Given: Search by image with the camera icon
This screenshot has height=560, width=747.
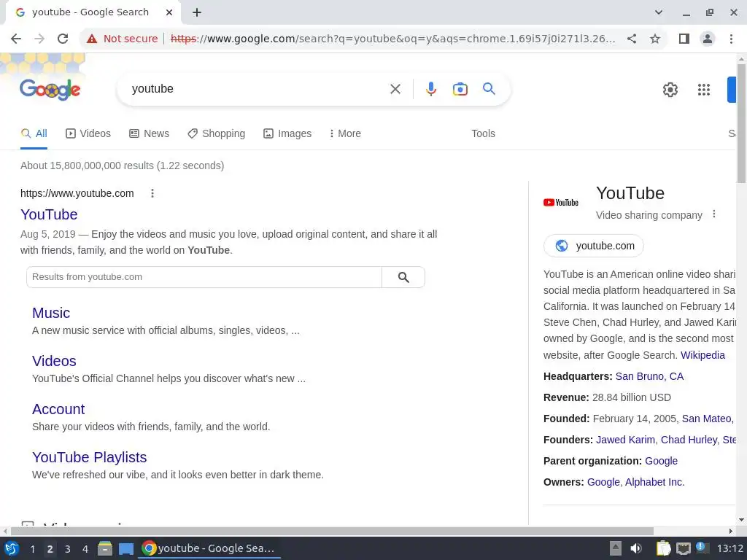Looking at the screenshot, I should tap(460, 89).
